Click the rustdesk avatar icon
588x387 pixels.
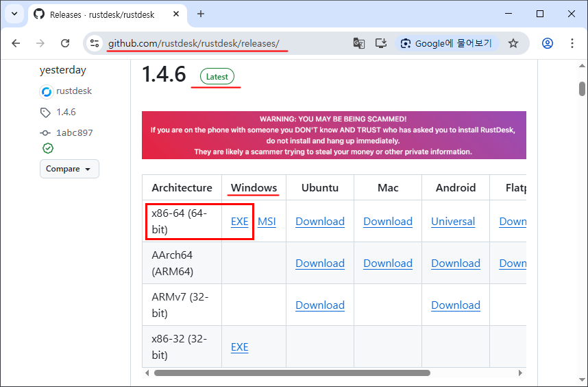pyautogui.click(x=47, y=91)
